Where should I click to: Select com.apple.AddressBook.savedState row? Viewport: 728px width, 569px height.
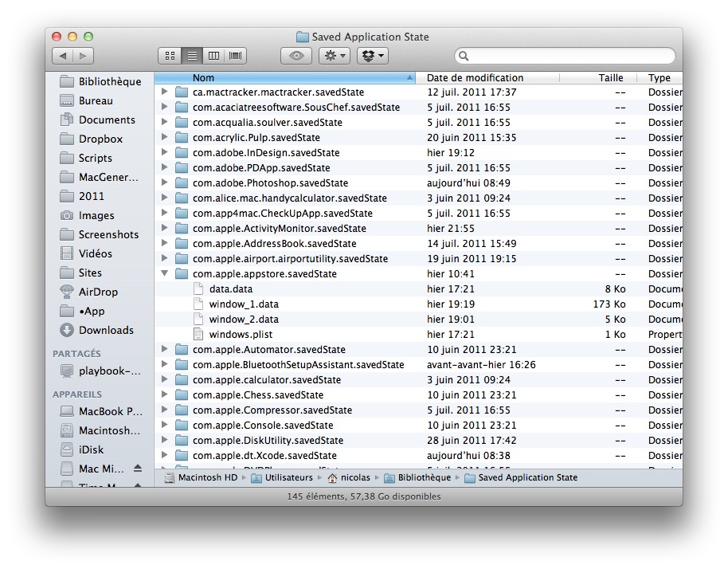[418, 243]
